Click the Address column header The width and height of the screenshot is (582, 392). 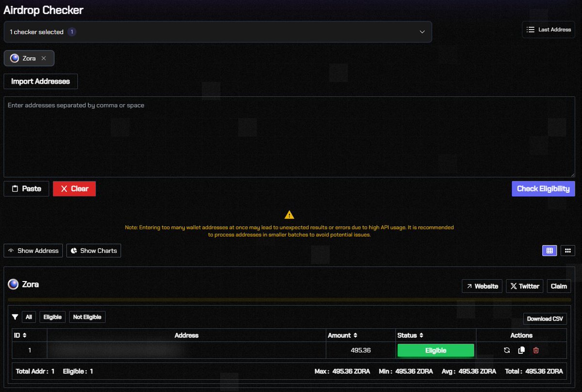click(x=187, y=335)
